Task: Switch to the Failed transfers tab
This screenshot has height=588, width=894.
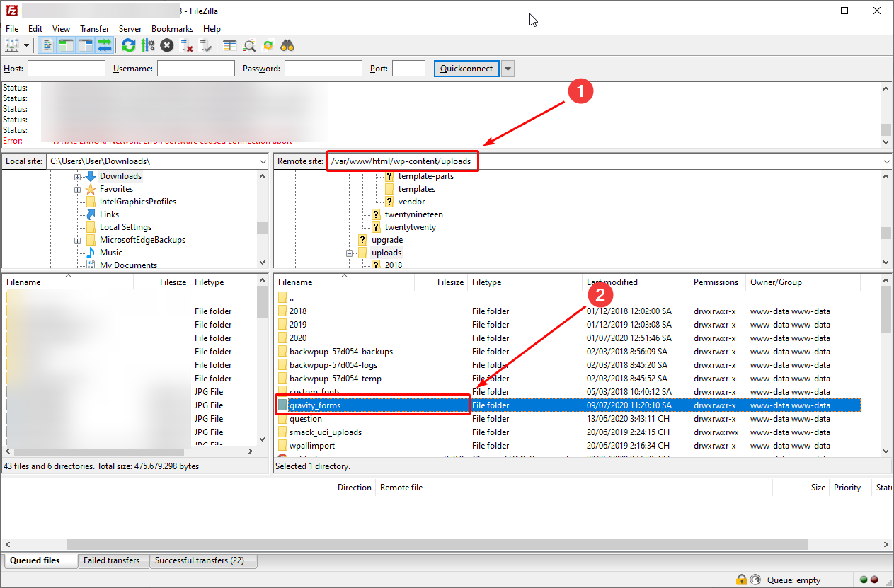Action: click(111, 560)
